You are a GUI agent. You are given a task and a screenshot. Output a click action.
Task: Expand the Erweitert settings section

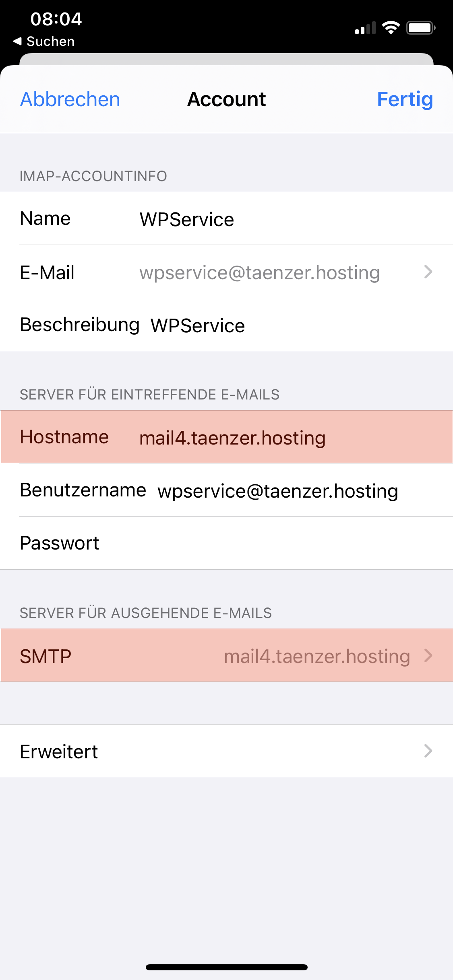(226, 751)
